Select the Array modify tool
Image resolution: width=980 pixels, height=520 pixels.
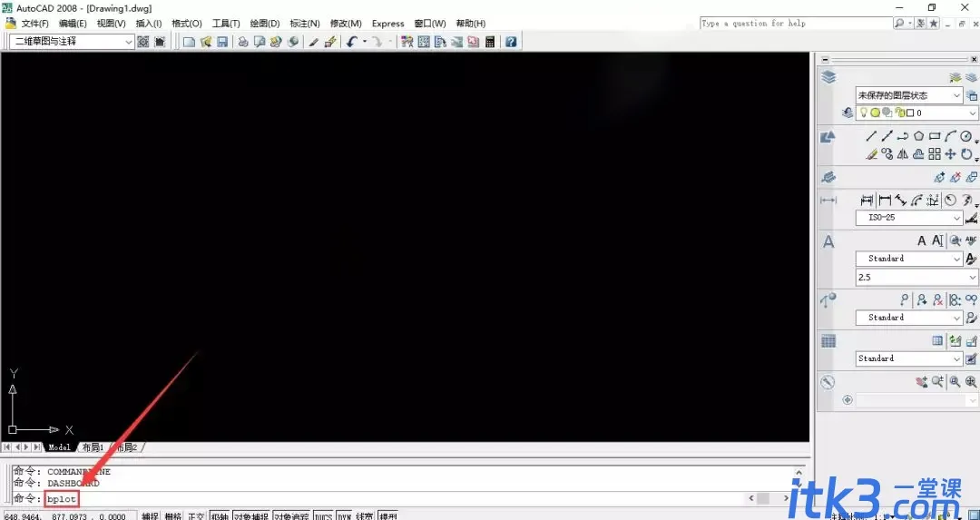coord(935,153)
